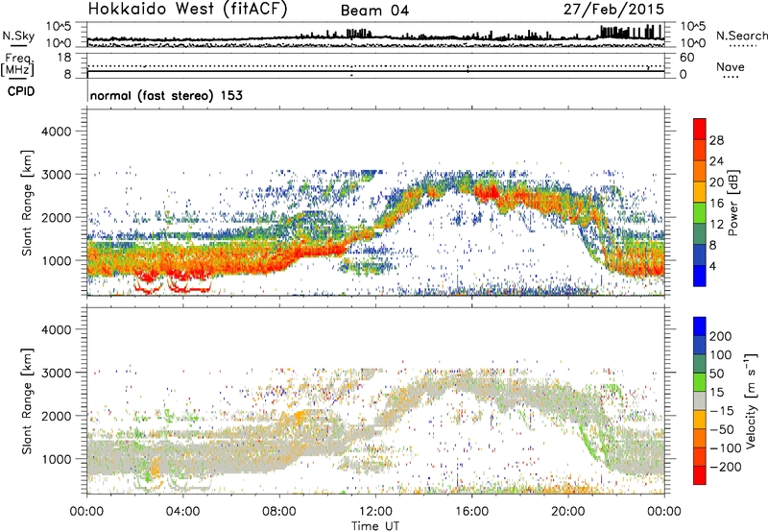Click the 'Freq. [MHz]' axis label

17,65
